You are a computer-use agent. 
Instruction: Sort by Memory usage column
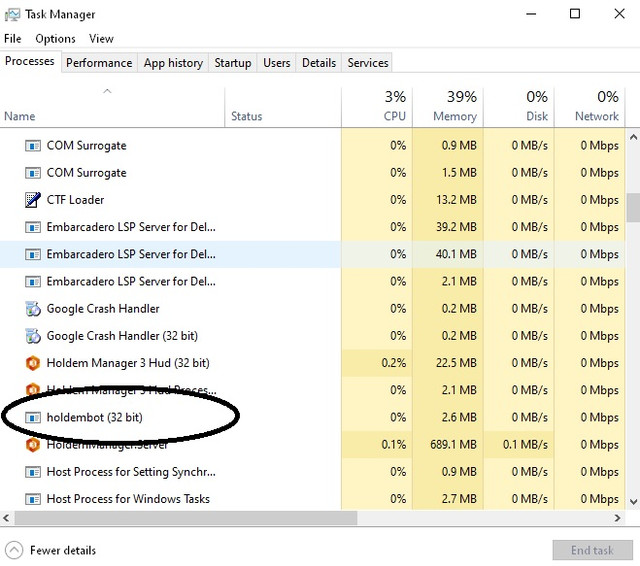point(448,107)
